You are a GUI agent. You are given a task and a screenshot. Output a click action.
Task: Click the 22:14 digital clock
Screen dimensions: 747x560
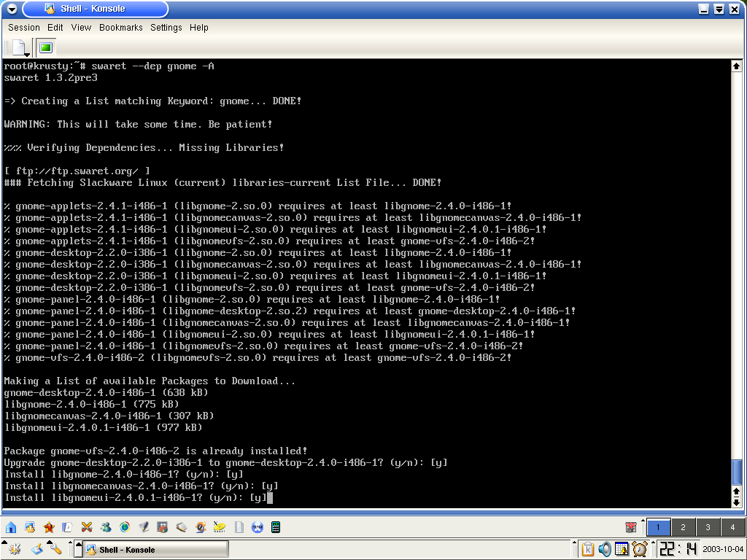point(678,550)
